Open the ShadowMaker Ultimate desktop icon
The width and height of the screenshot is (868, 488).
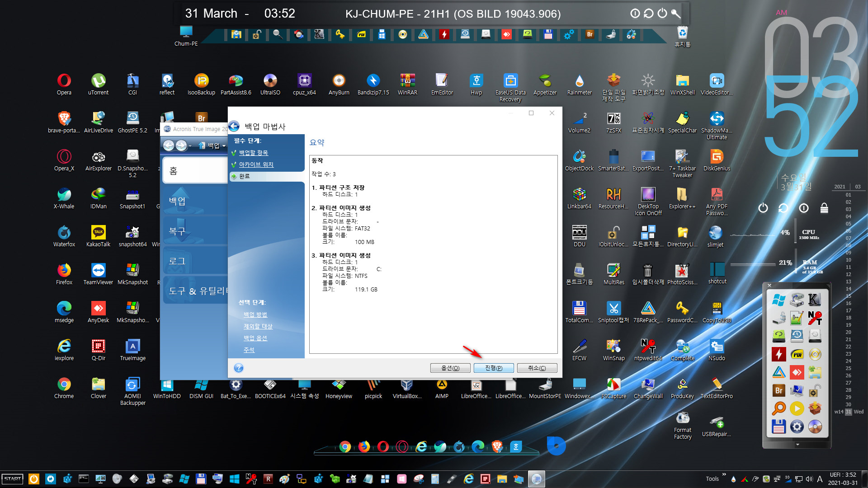pos(717,125)
